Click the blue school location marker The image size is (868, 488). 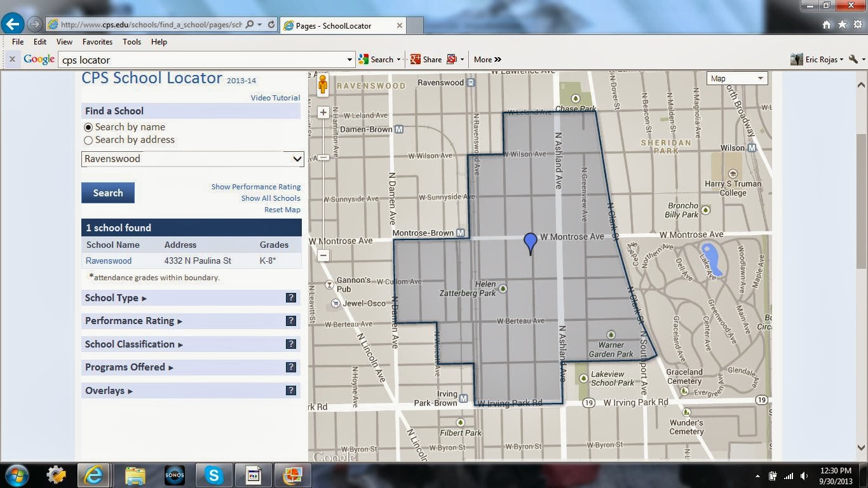[x=531, y=243]
